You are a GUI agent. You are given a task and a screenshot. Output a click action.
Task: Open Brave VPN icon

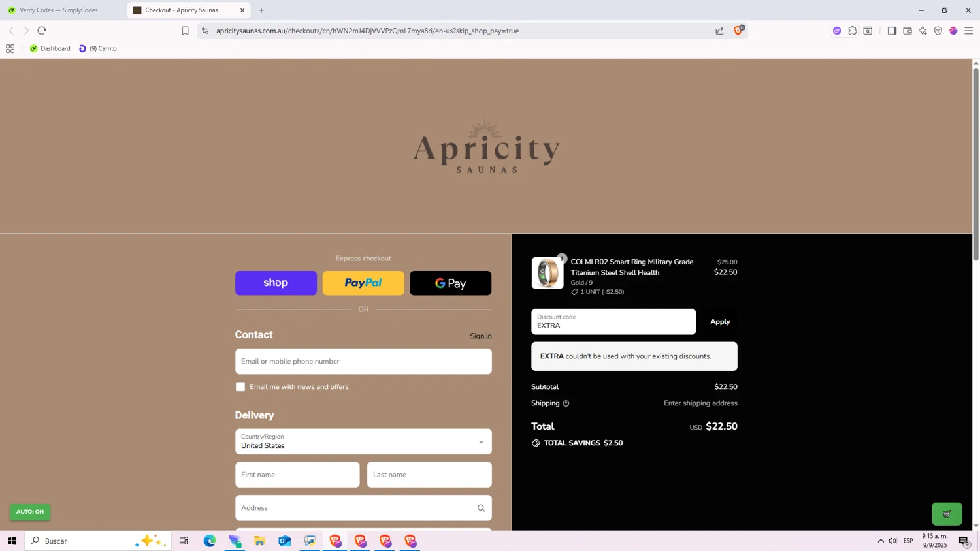tap(938, 31)
